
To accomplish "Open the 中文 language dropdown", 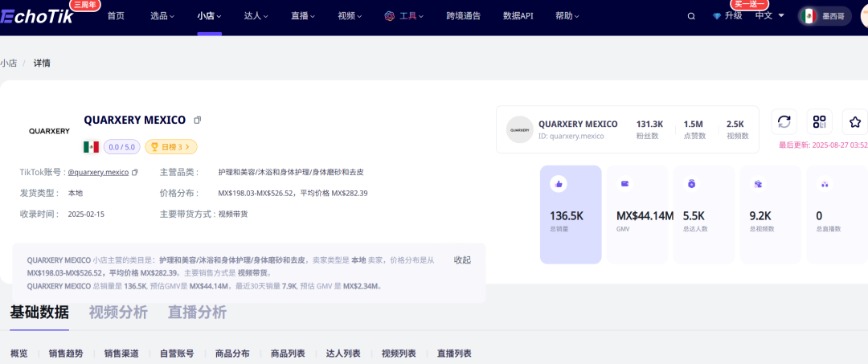I will coord(769,15).
